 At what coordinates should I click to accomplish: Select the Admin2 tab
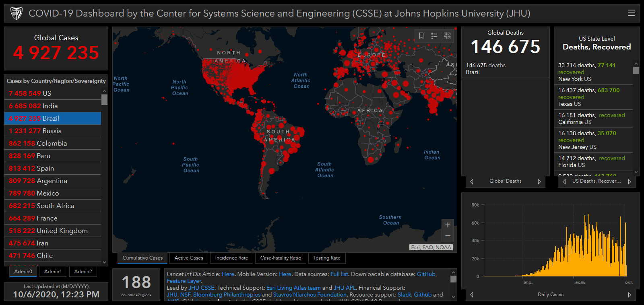[83, 272]
